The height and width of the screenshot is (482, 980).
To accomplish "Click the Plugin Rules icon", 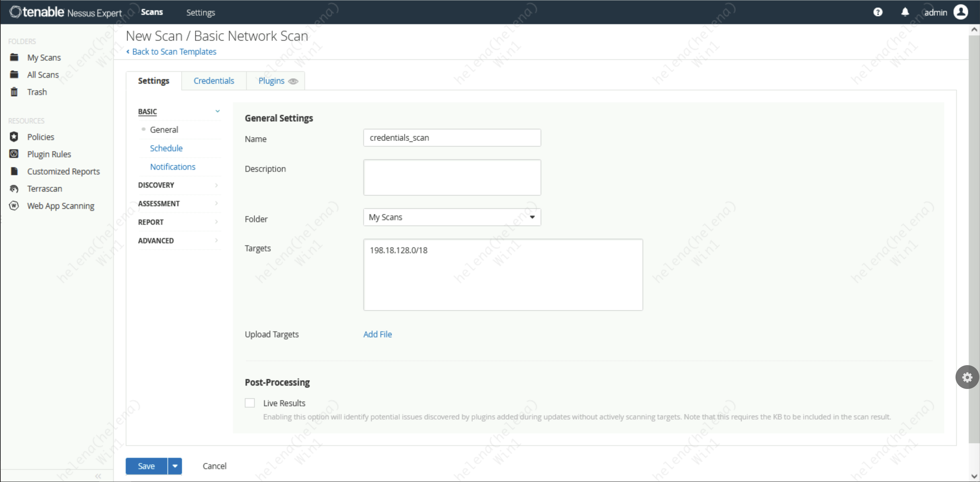I will [x=14, y=154].
